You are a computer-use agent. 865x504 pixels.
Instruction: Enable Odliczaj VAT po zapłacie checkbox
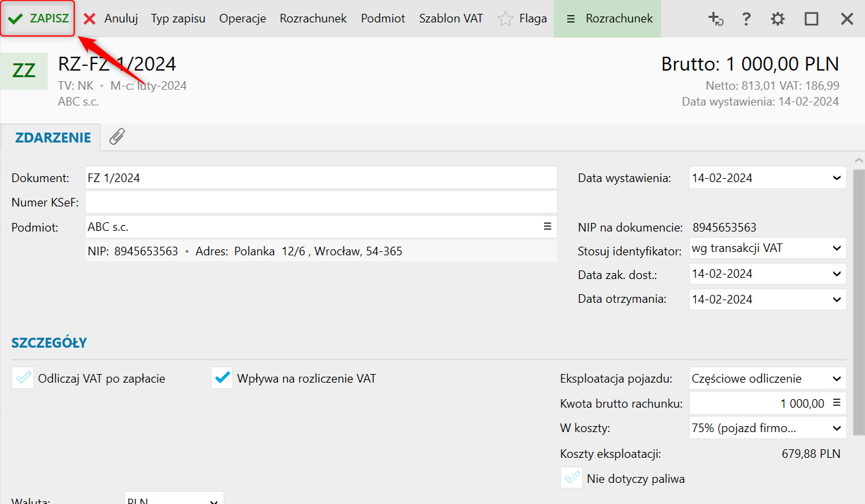click(x=23, y=378)
